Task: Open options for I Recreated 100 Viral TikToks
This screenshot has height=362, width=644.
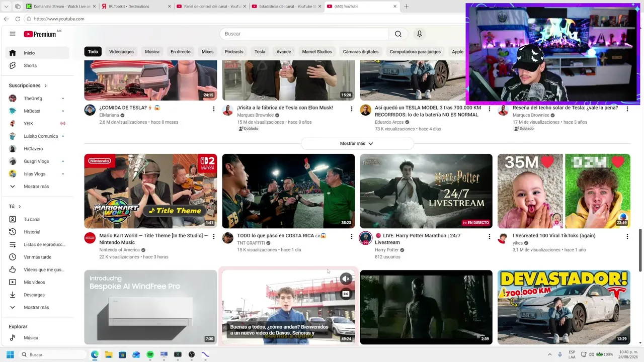Action: pos(627,236)
